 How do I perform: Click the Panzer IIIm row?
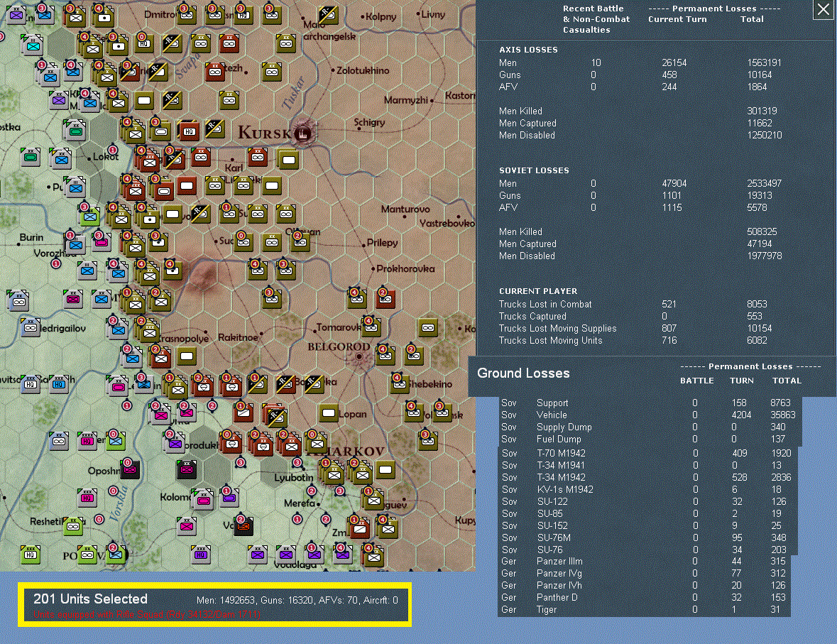pos(645,561)
